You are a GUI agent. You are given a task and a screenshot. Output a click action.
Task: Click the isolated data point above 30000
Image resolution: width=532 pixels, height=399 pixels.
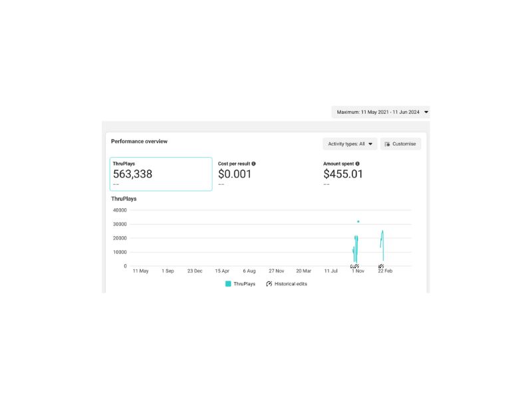click(x=358, y=221)
